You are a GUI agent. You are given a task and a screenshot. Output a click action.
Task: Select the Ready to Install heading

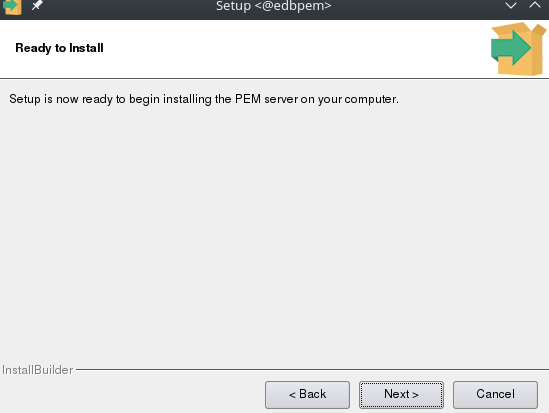pos(59,48)
